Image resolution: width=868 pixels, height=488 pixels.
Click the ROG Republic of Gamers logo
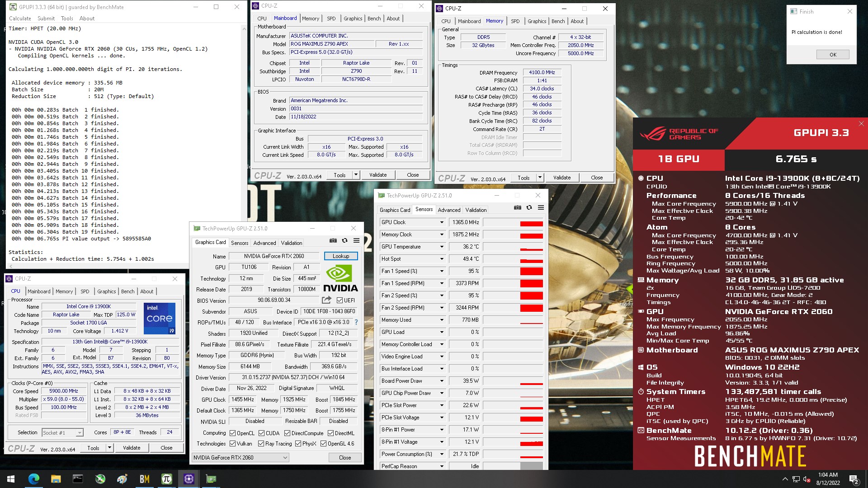[679, 134]
